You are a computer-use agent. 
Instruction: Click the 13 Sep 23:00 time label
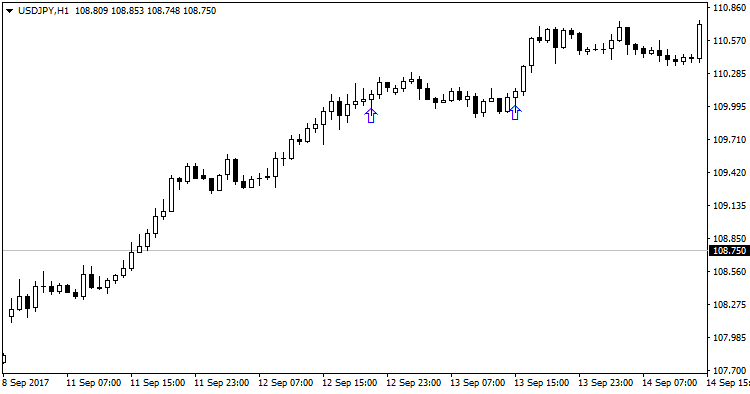coord(606,383)
